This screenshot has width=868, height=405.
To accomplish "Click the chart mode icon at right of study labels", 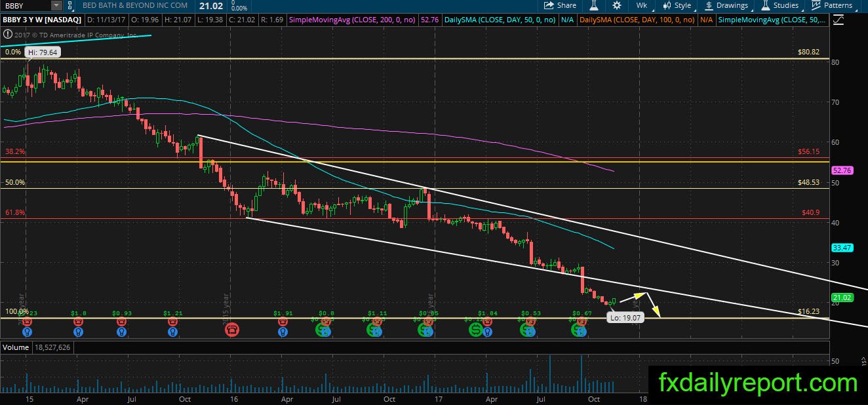I will click(838, 20).
